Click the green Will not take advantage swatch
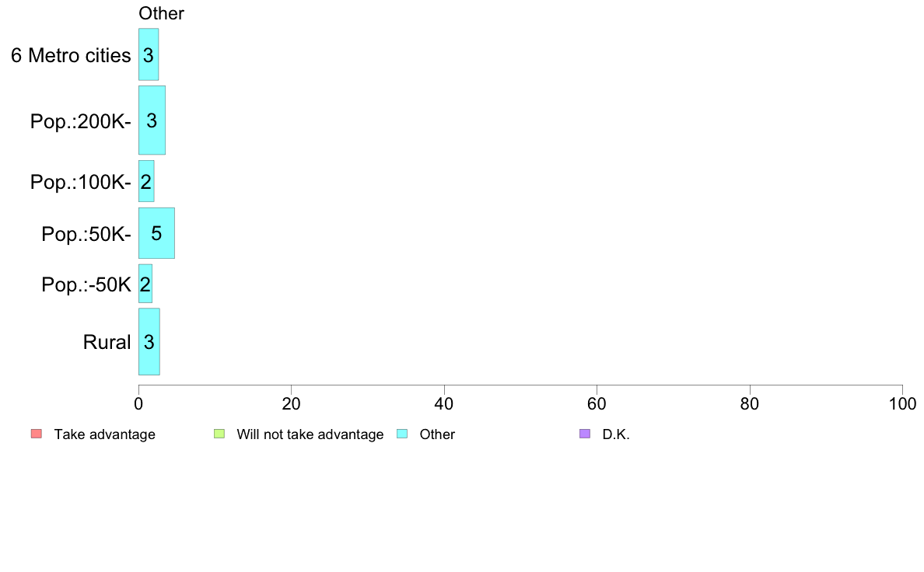The width and height of the screenshot is (924, 572). pos(219,434)
